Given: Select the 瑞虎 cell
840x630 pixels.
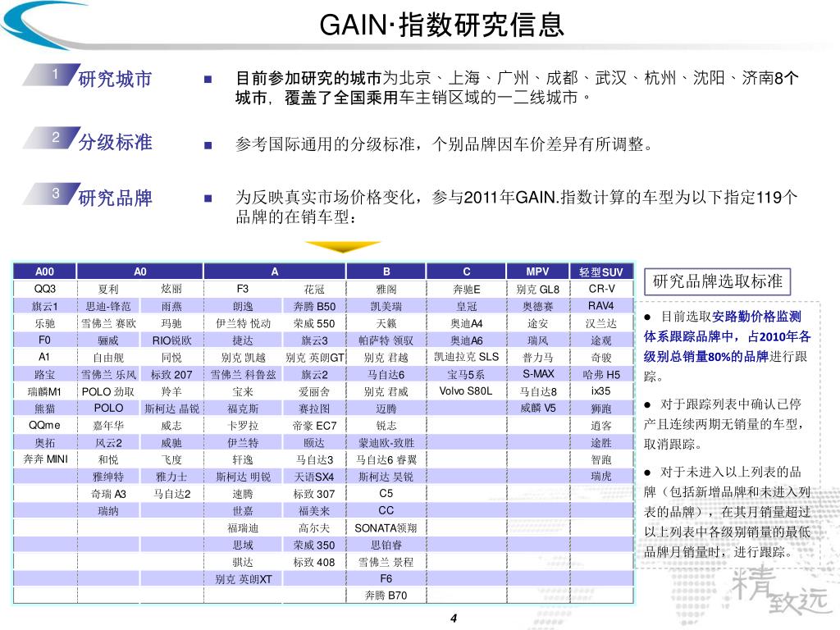Looking at the screenshot, I should click(x=601, y=477).
